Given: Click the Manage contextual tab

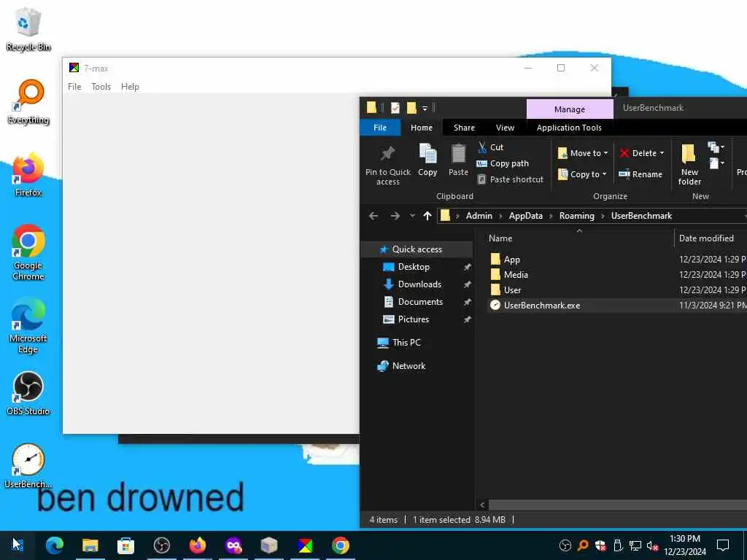Looking at the screenshot, I should tap(570, 109).
